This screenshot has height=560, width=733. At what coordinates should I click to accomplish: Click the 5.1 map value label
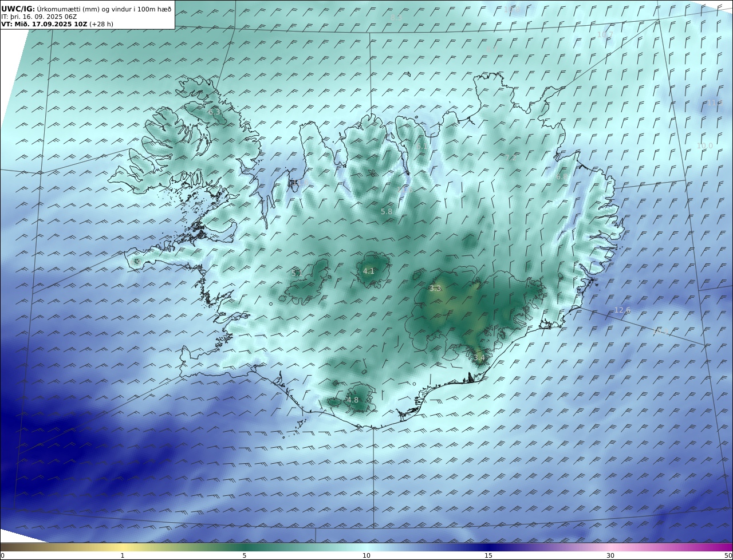pos(297,274)
